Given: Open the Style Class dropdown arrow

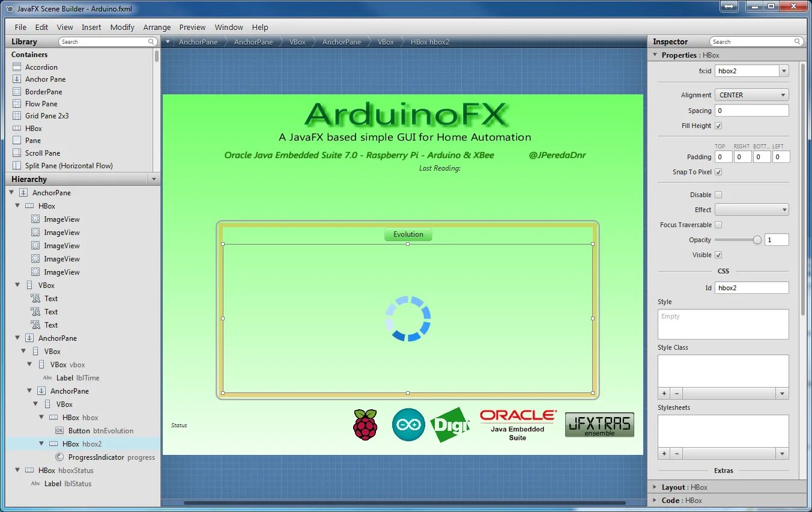Looking at the screenshot, I should pos(782,394).
